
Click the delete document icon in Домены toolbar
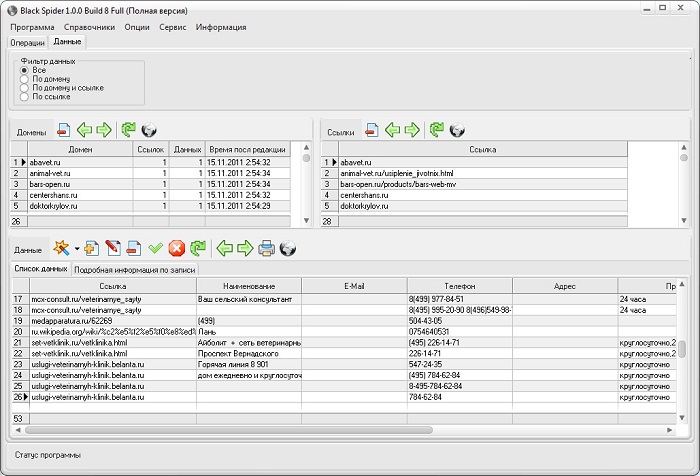64,130
